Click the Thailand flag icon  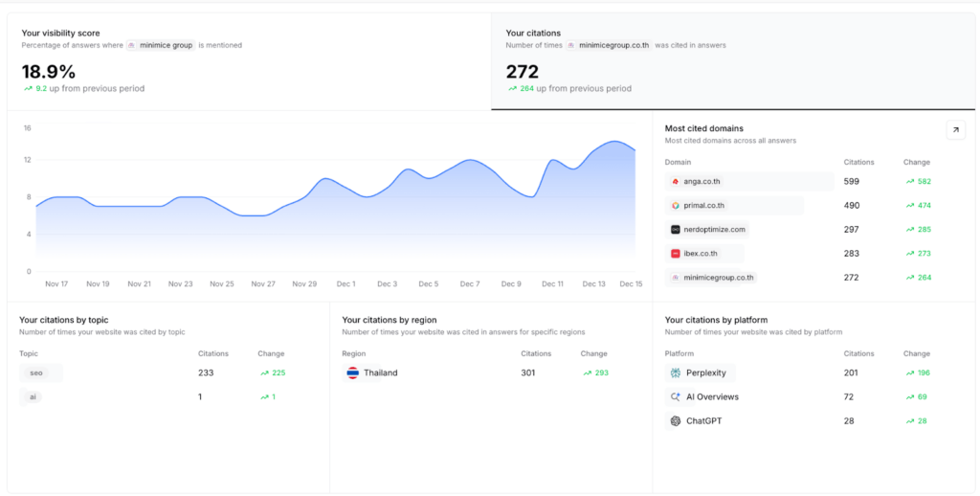pos(353,372)
